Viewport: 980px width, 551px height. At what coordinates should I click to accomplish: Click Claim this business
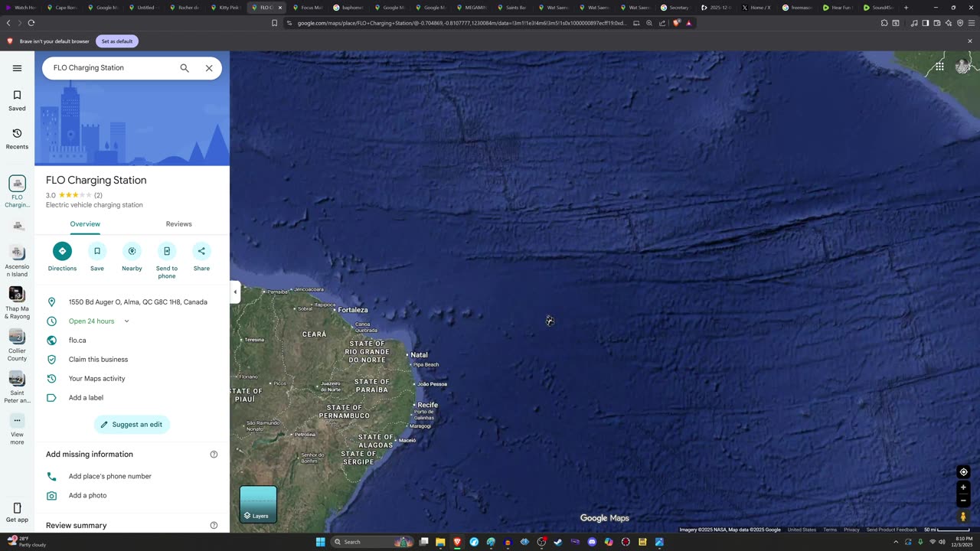tap(132, 360)
